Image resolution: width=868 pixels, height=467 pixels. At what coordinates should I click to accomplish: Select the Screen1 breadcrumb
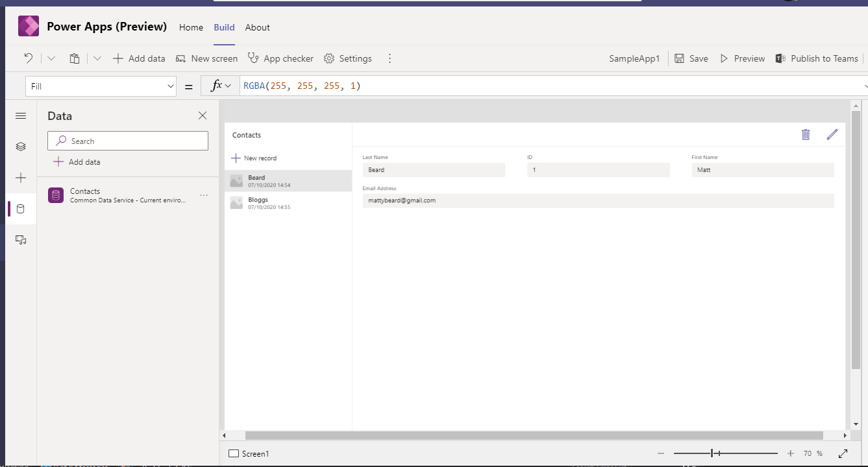(x=249, y=454)
